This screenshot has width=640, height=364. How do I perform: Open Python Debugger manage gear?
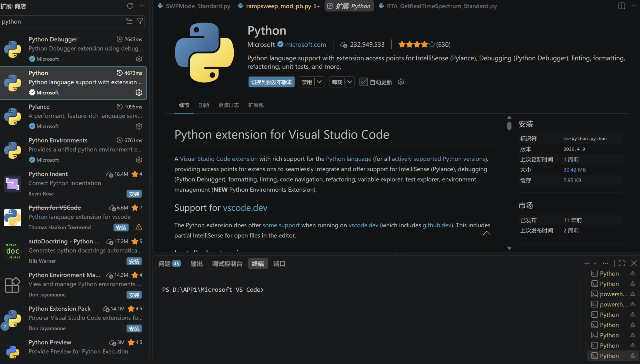139,59
